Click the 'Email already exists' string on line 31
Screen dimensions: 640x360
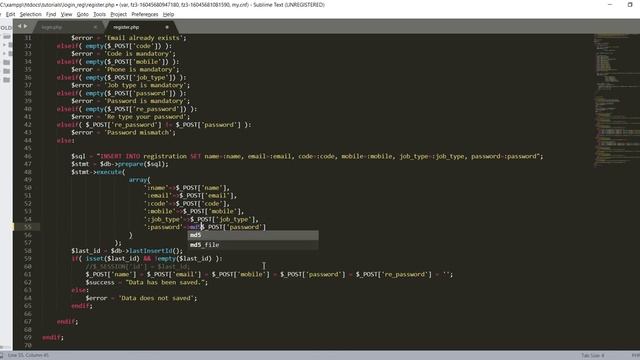coord(144,38)
